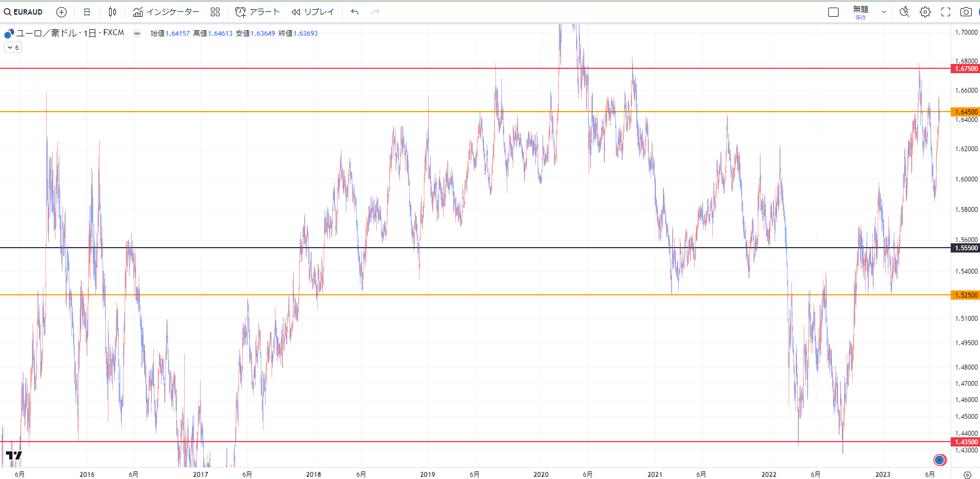980x479 pixels.
Task: Open chart settings gear icon
Action: coord(925,12)
